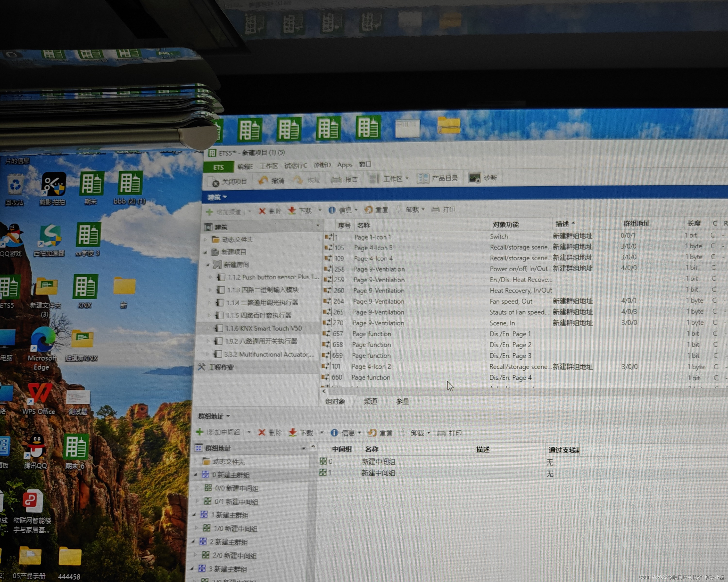
Task: Switch to the 频道 tab
Action: coord(370,401)
